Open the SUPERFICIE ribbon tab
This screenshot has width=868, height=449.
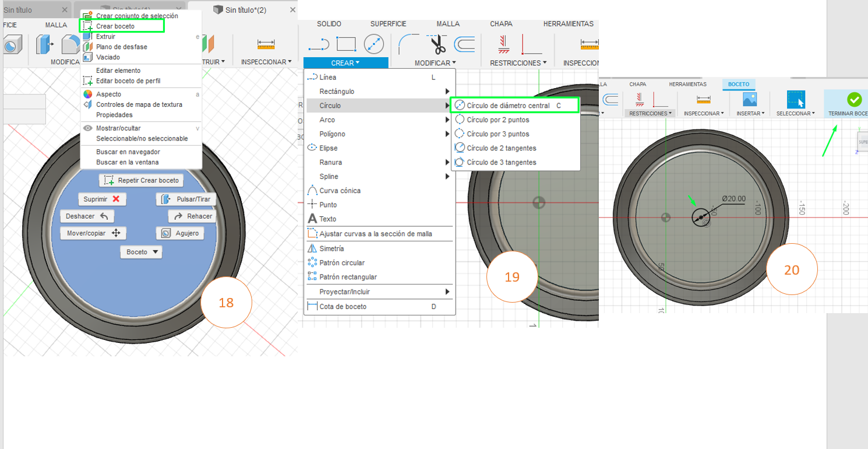tap(389, 24)
